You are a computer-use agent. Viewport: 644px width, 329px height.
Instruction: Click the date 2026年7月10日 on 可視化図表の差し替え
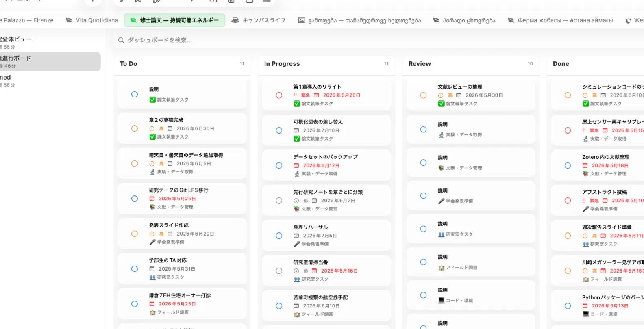tap(321, 130)
